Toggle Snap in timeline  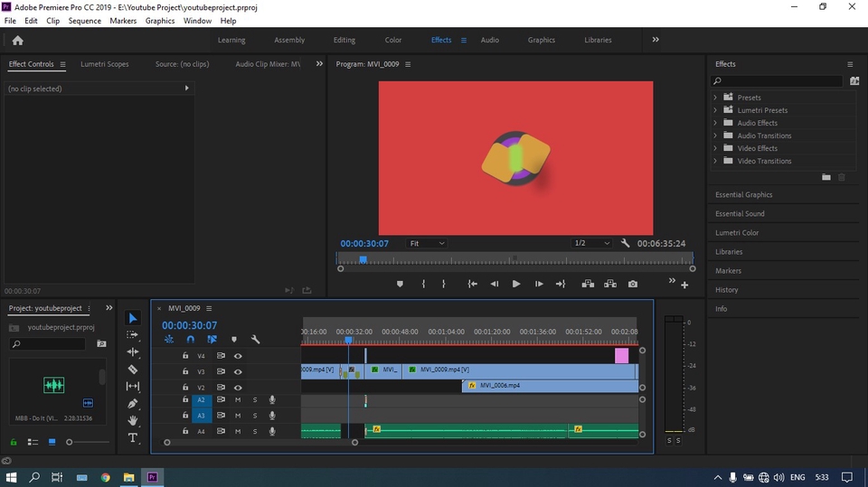pos(191,339)
